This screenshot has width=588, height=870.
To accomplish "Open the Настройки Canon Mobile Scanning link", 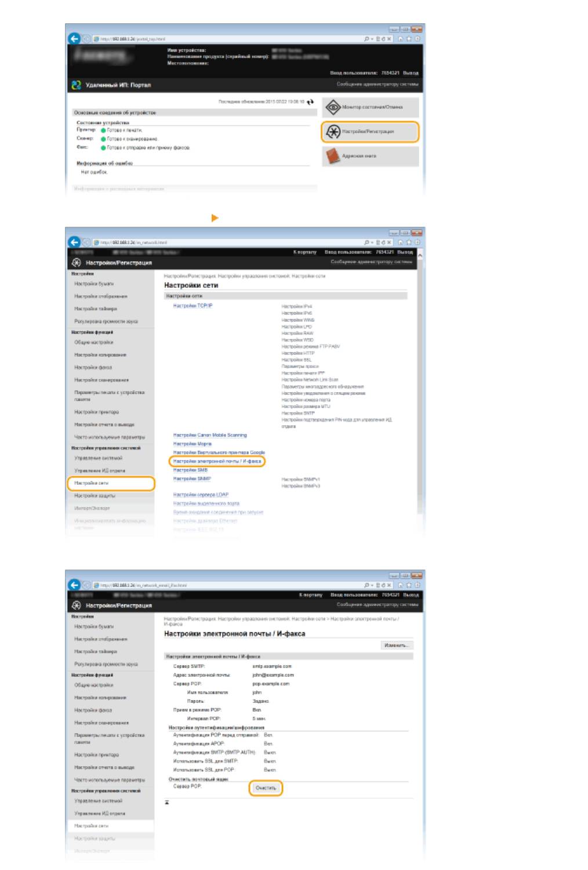I will [209, 435].
